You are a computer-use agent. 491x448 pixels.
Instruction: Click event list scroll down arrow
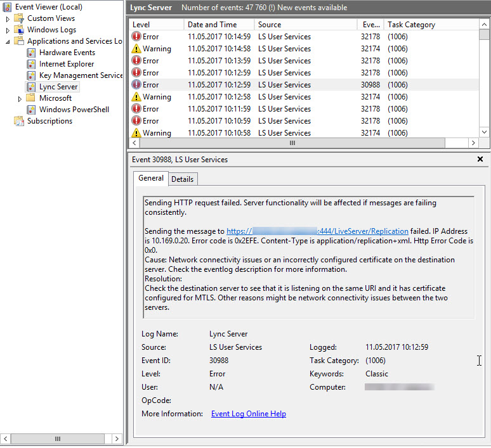click(484, 132)
